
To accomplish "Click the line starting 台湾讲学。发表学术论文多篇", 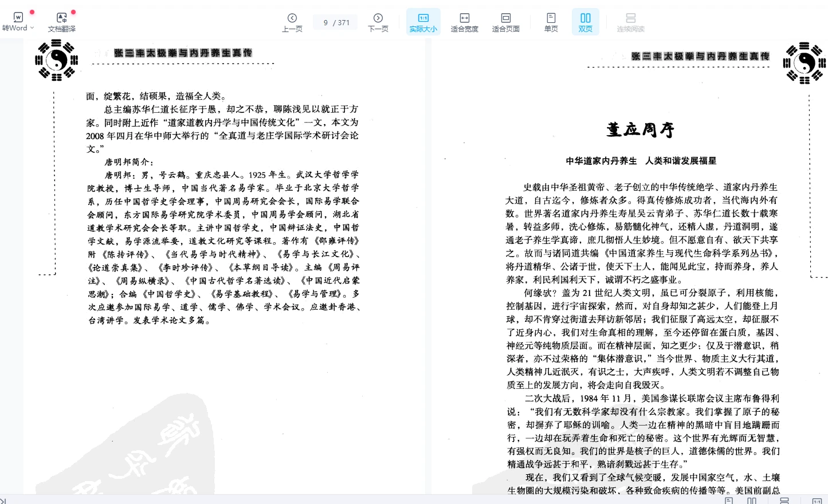I will click(150, 320).
